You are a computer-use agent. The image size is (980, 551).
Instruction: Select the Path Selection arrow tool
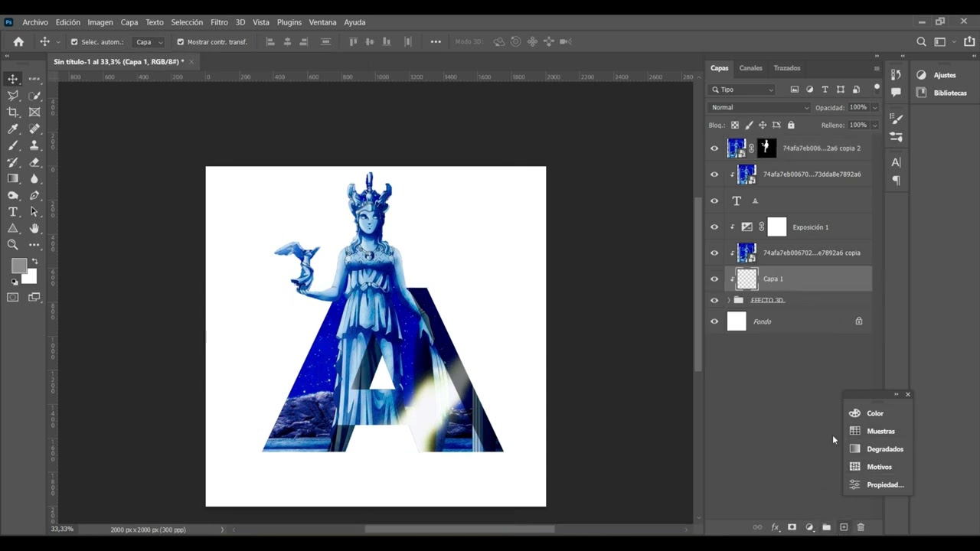pyautogui.click(x=34, y=212)
